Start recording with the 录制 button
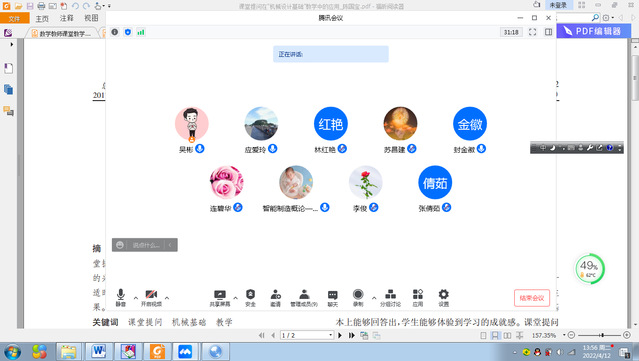Screen dimensions: 639x361 point(358,297)
